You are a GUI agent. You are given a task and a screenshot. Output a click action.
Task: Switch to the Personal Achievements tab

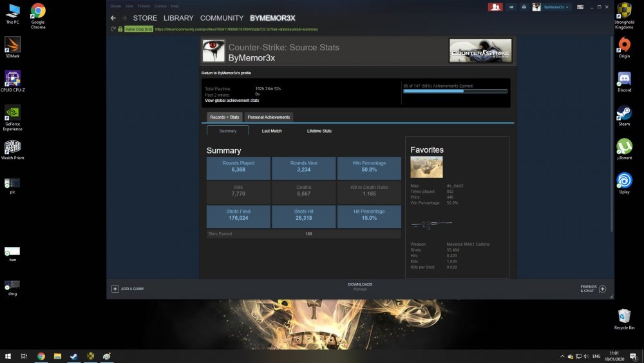269,117
